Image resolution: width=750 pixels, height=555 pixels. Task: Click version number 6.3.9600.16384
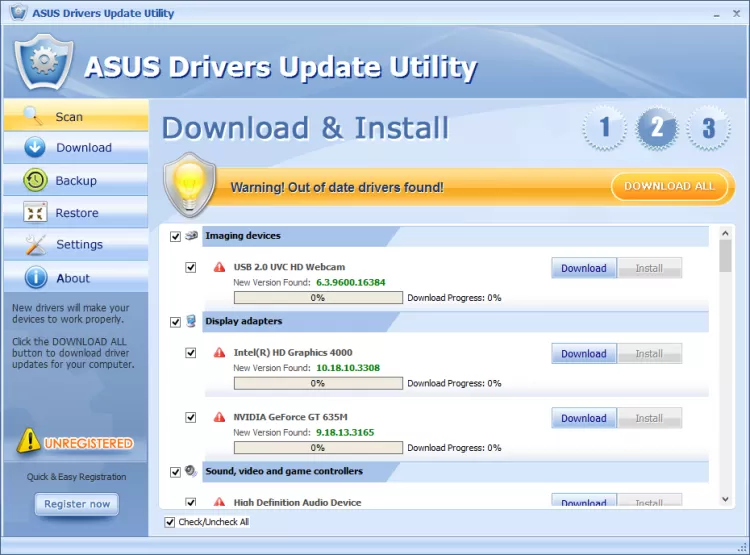351,282
